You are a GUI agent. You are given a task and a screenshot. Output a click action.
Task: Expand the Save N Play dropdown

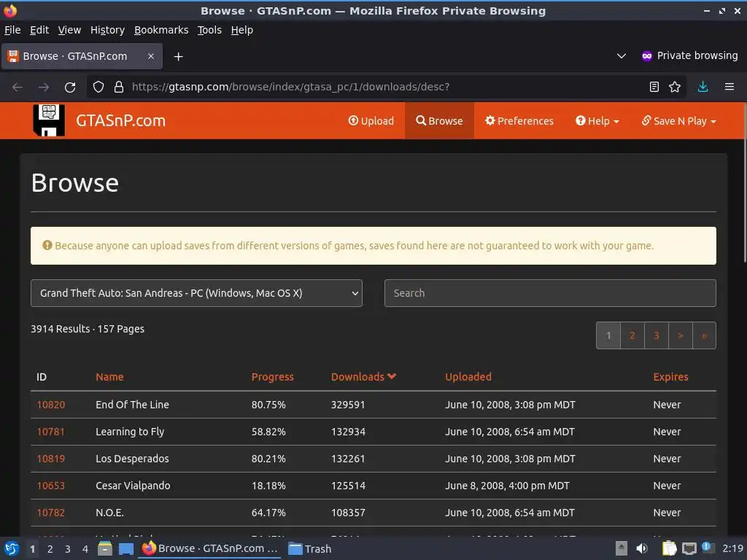click(679, 121)
